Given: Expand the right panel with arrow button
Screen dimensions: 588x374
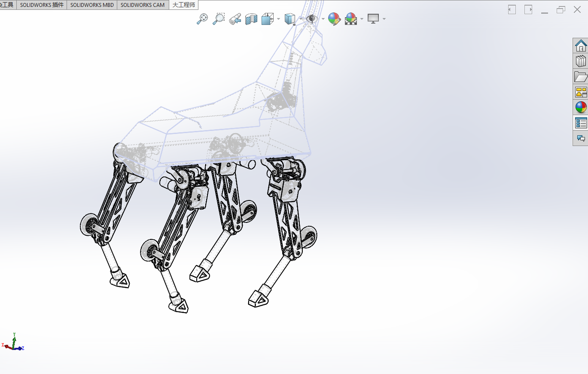Looking at the screenshot, I should coord(528,9).
